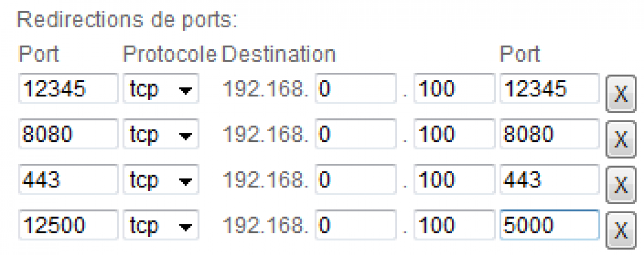Screen dimensions: 644x255
Task: Select the source port field showing 443
Action: [x=68, y=179]
